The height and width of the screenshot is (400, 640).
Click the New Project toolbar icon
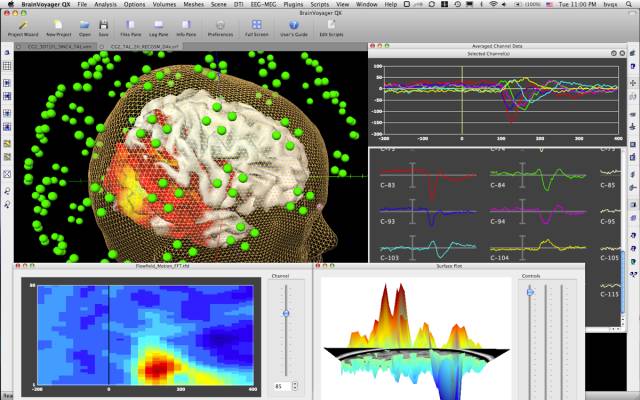[58, 25]
